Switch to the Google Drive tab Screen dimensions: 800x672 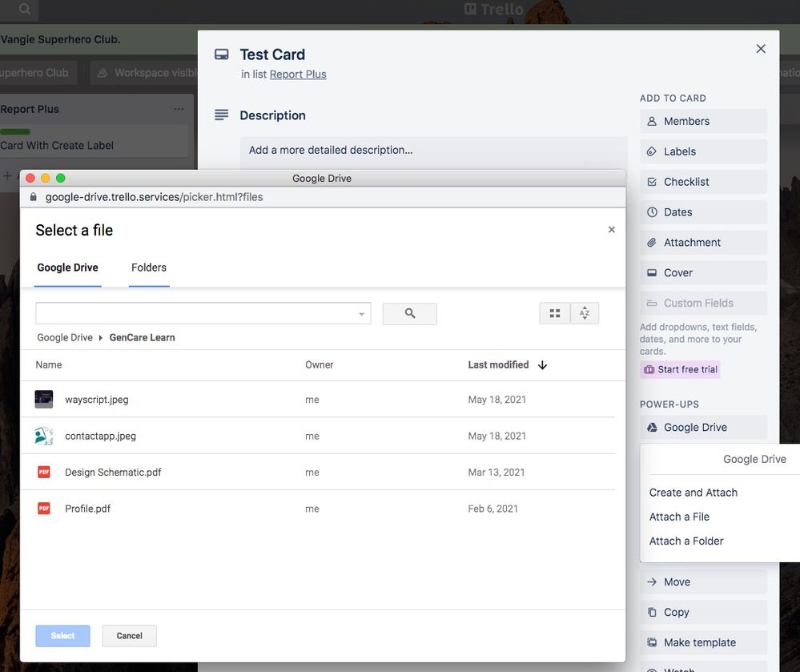pyautogui.click(x=68, y=268)
